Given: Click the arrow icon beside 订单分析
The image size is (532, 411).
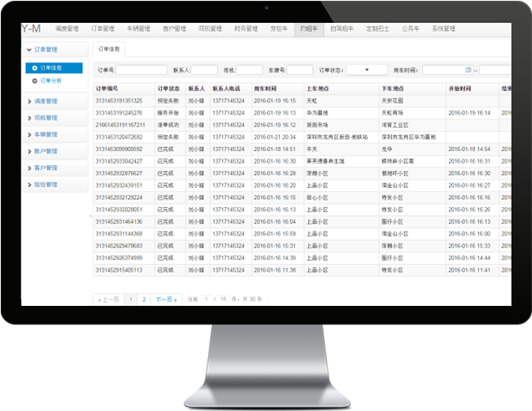Looking at the screenshot, I should (34, 81).
